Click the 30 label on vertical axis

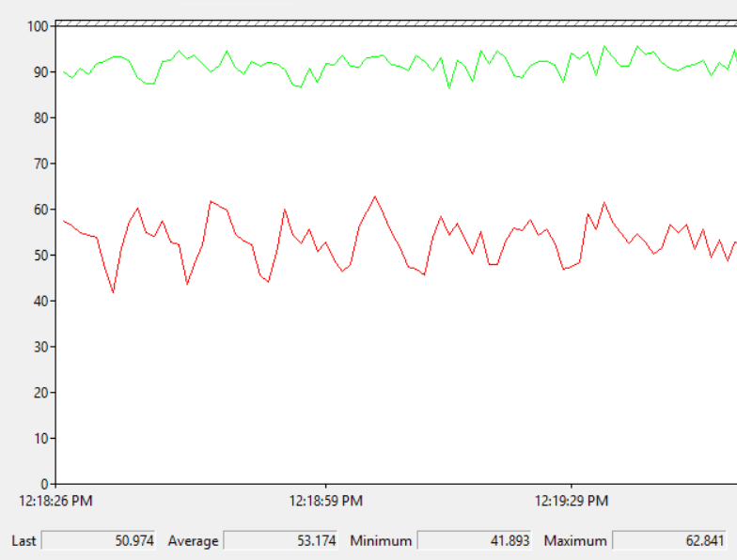pos(41,347)
